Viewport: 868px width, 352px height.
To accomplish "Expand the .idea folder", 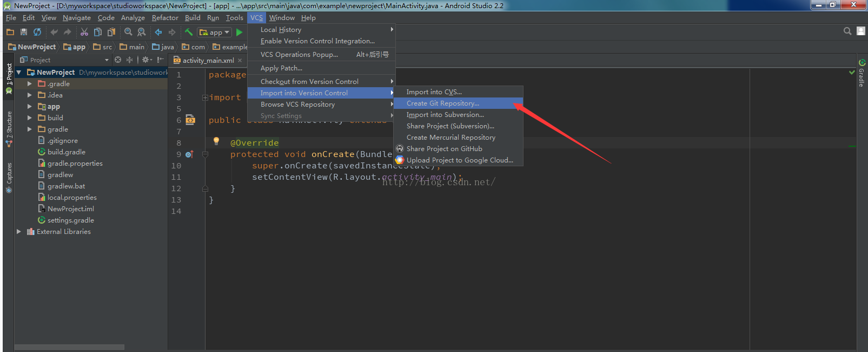I will (30, 95).
